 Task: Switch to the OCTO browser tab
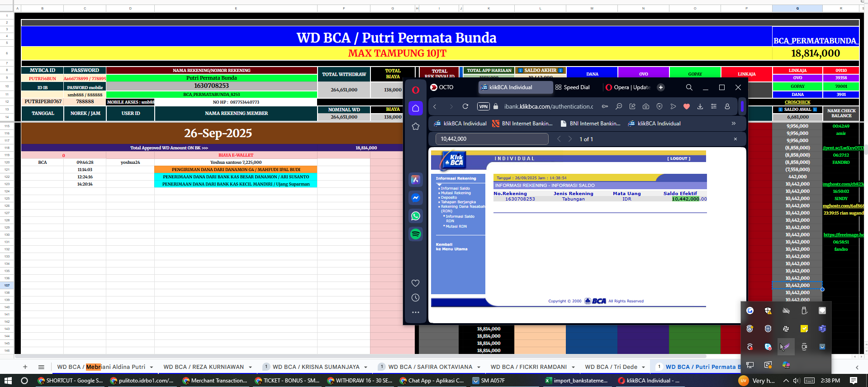(446, 87)
